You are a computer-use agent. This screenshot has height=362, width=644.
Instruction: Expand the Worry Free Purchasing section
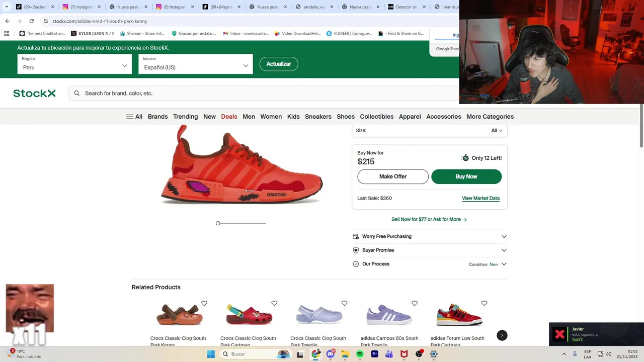(430, 236)
